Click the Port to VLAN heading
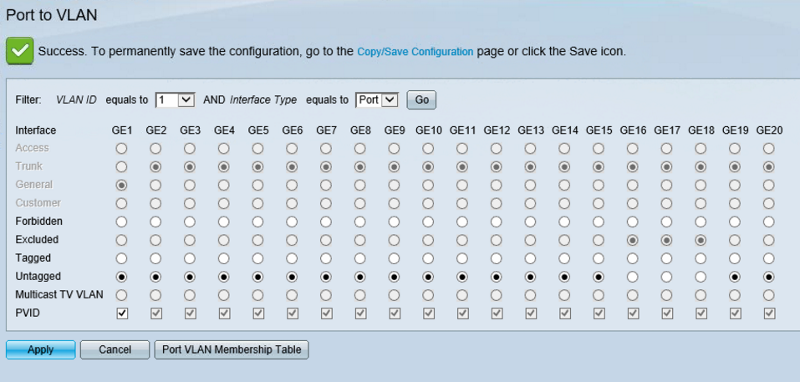The width and height of the screenshot is (800, 382). 52,15
